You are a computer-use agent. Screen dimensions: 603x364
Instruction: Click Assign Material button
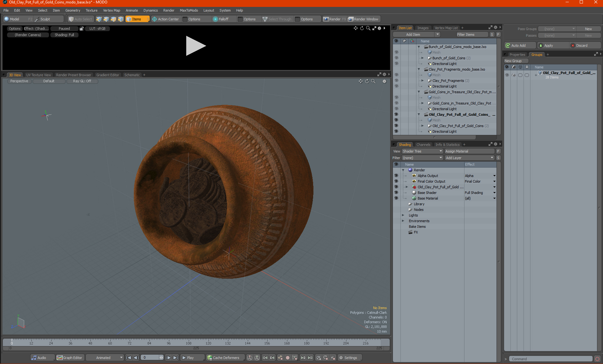pos(470,151)
